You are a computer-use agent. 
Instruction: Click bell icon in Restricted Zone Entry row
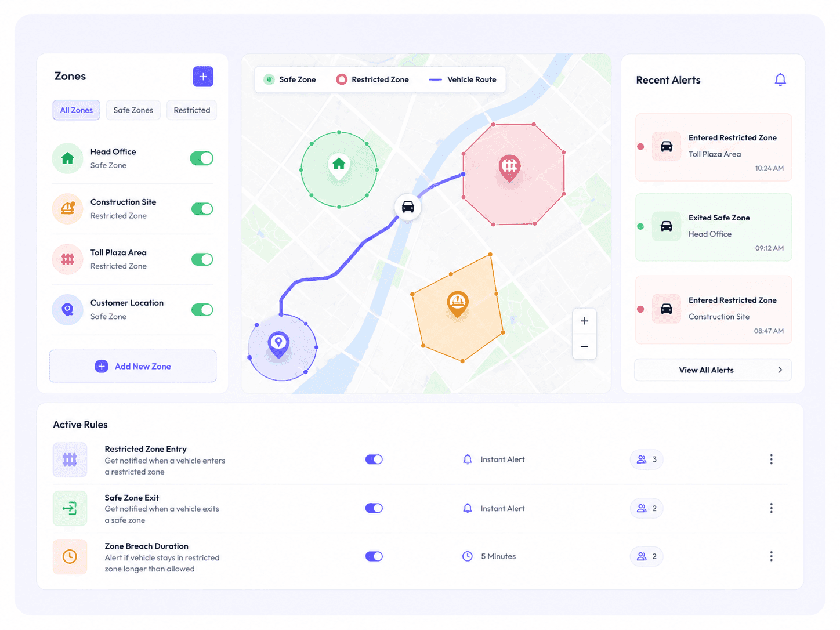tap(468, 459)
